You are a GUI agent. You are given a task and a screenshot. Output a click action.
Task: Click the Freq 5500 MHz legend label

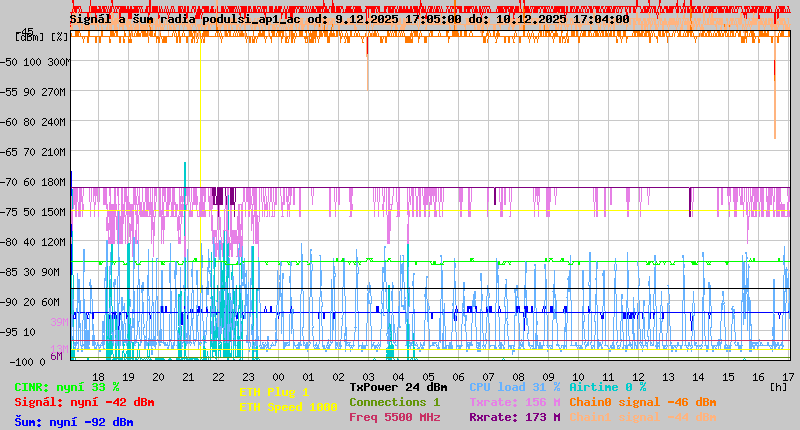[x=394, y=417]
